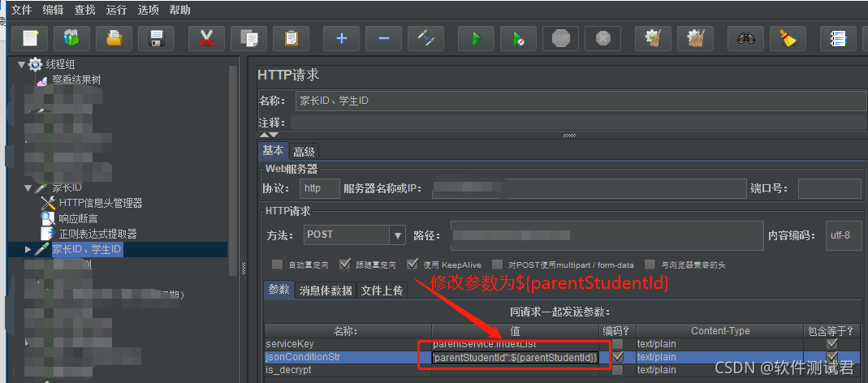Toggle 包含等于? checkbox for serviceKey row
The width and height of the screenshot is (868, 383).
pyautogui.click(x=832, y=344)
